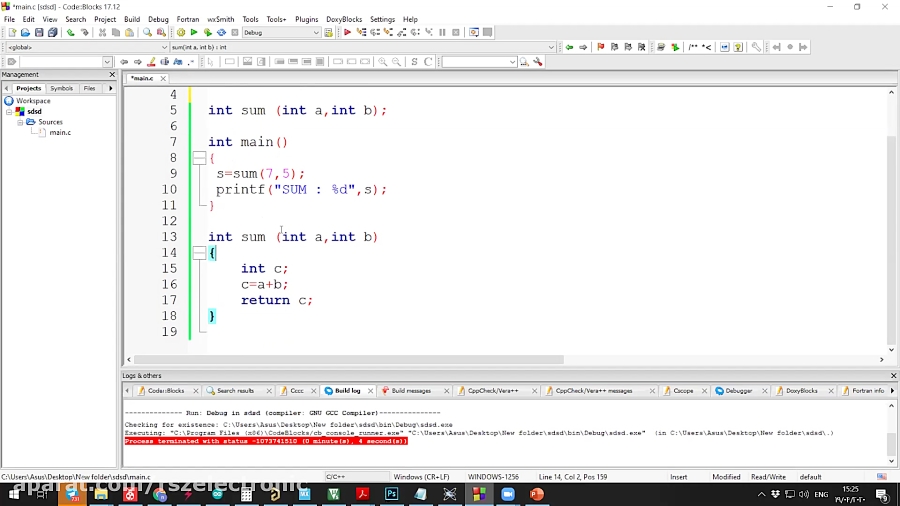Select main.c in the project tree
This screenshot has height=506, width=900.
point(60,132)
